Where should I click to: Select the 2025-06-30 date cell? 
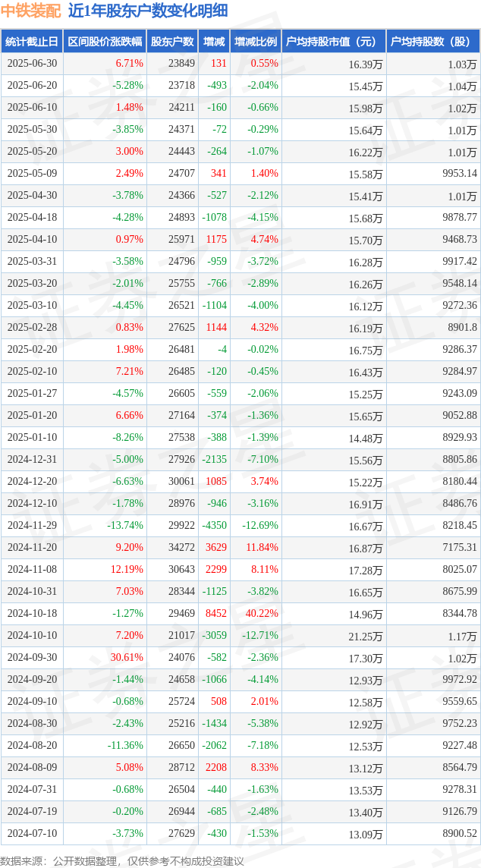click(32, 64)
